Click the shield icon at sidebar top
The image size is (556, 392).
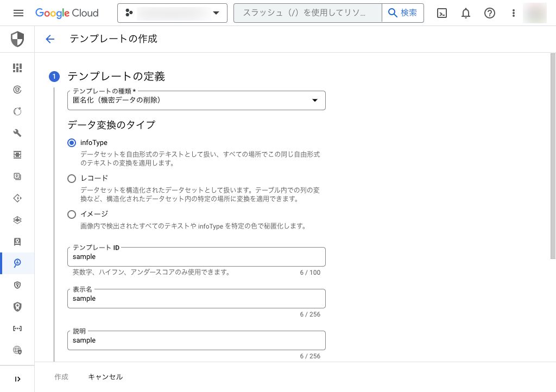click(x=17, y=39)
